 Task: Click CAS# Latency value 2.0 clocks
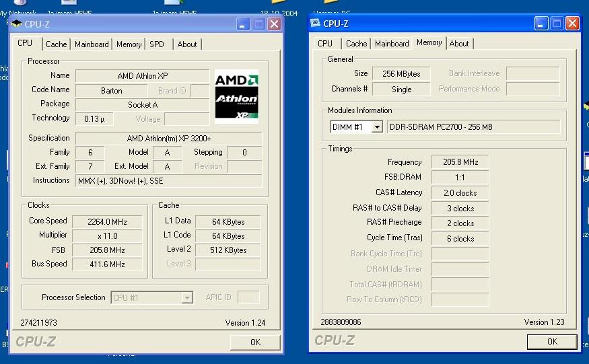pyautogui.click(x=460, y=192)
